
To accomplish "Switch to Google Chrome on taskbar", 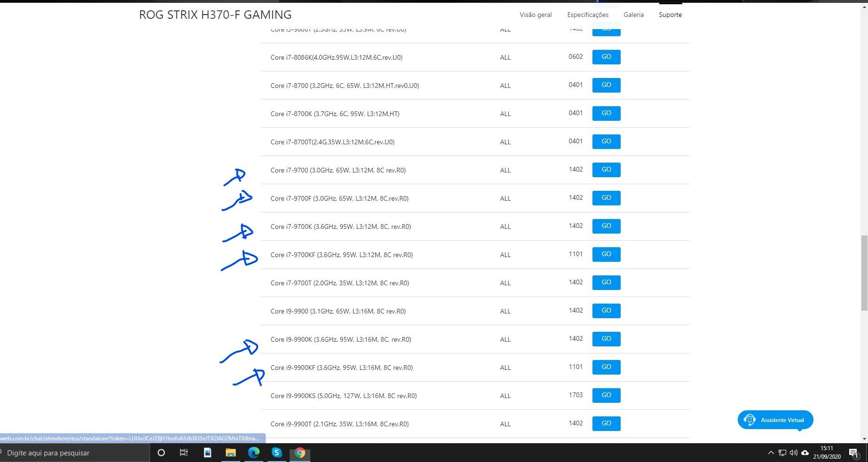I will coord(300,453).
